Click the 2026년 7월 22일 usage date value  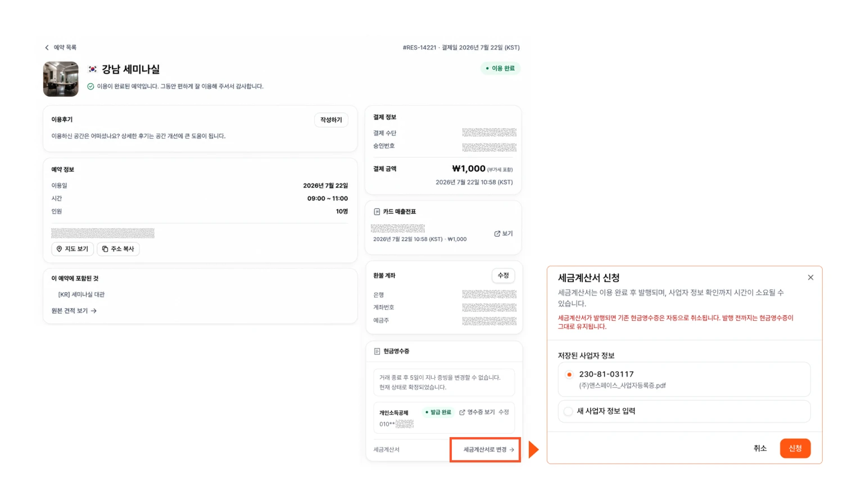(x=325, y=186)
